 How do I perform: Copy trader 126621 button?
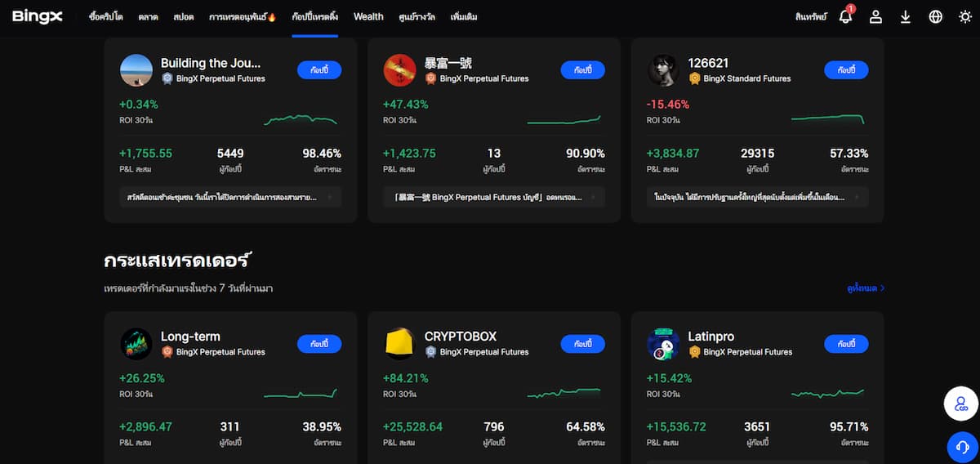(846, 70)
